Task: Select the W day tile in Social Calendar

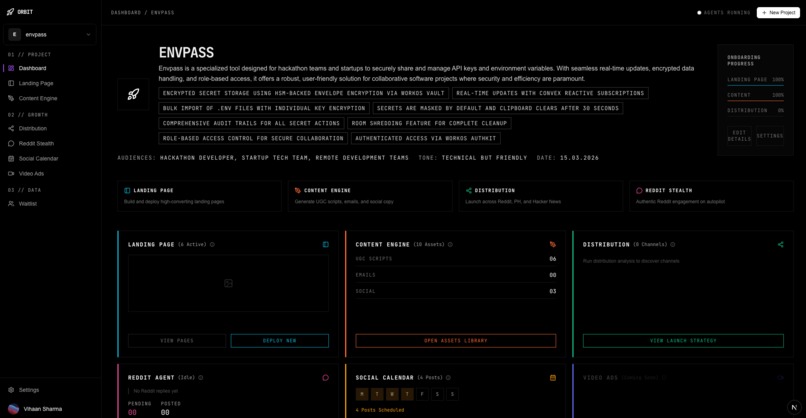Action: 392,394
